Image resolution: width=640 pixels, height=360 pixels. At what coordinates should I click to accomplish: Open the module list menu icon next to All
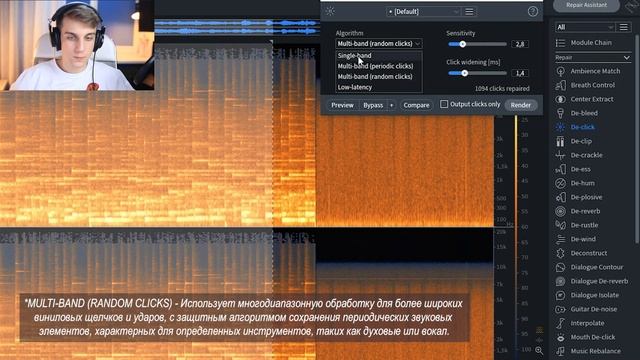coord(624,27)
